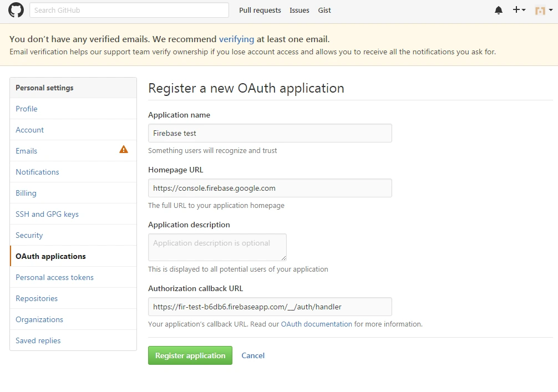Go to Issues in header
The image size is (558, 392).
[300, 10]
